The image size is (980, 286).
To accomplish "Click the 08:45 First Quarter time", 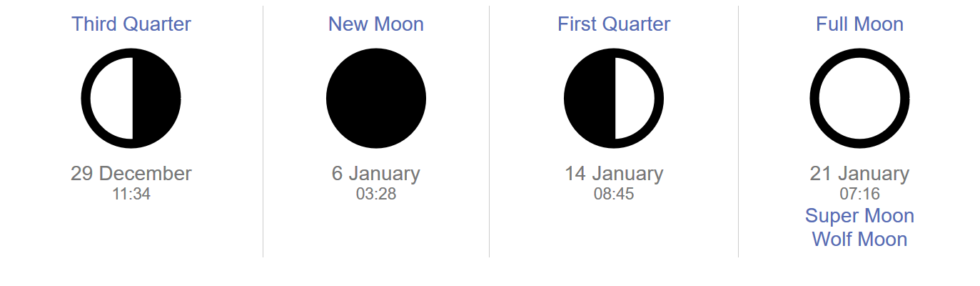I will coord(614,194).
